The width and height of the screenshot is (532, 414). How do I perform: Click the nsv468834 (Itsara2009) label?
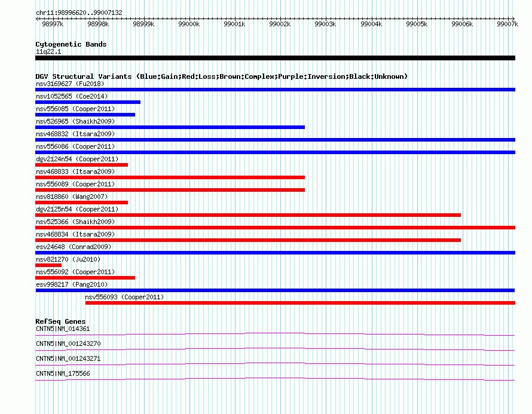(x=75, y=234)
